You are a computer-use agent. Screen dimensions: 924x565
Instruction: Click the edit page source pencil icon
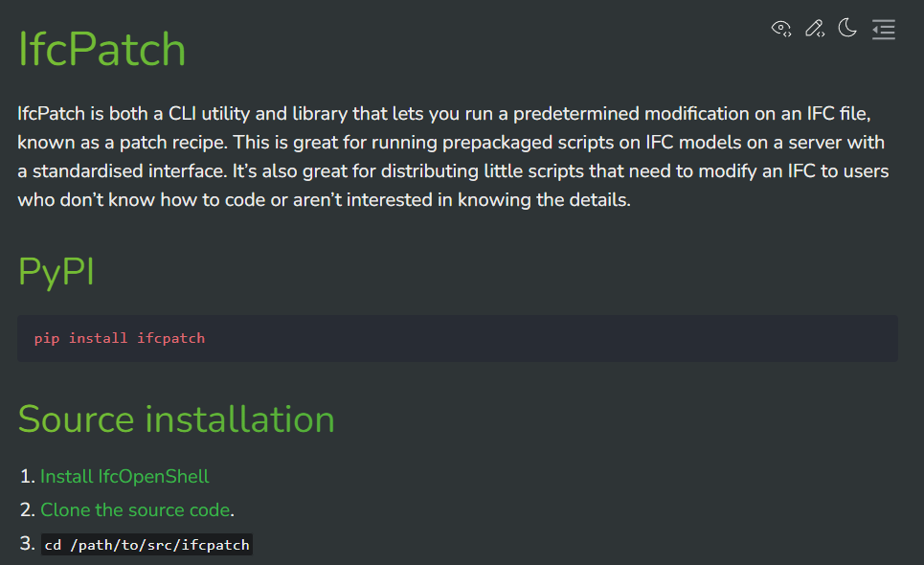tap(815, 29)
